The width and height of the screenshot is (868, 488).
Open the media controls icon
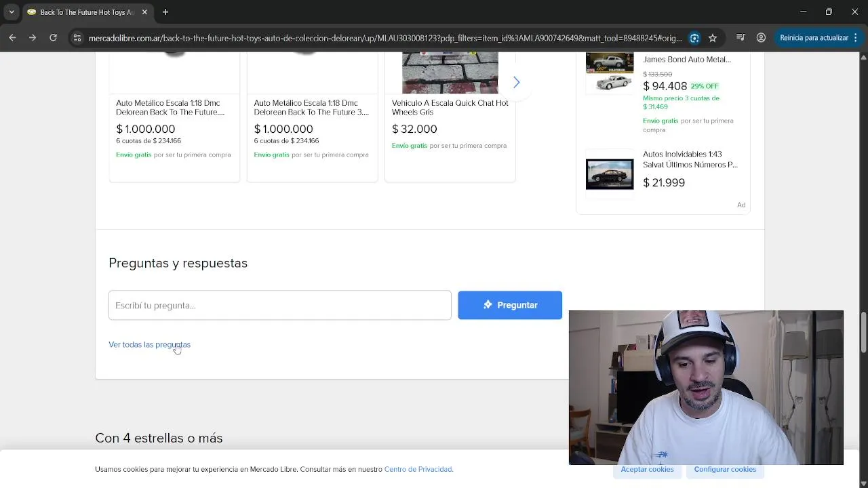741,38
